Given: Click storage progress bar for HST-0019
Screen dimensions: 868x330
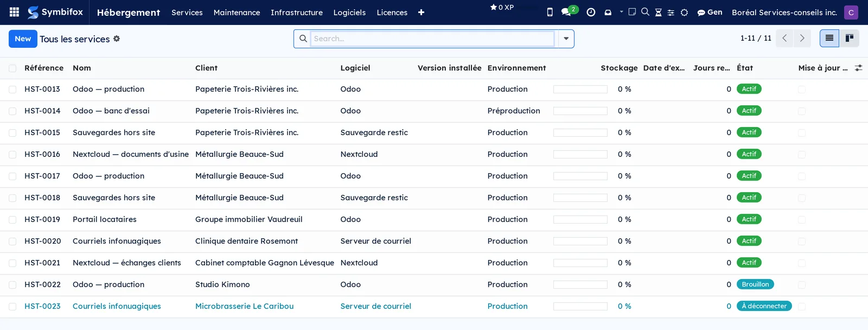Looking at the screenshot, I should [580, 220].
